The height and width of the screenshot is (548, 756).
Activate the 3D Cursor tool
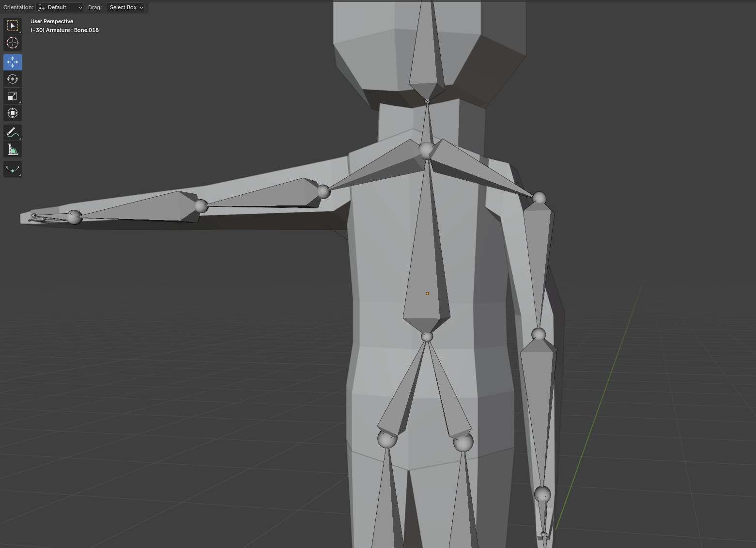(x=13, y=43)
